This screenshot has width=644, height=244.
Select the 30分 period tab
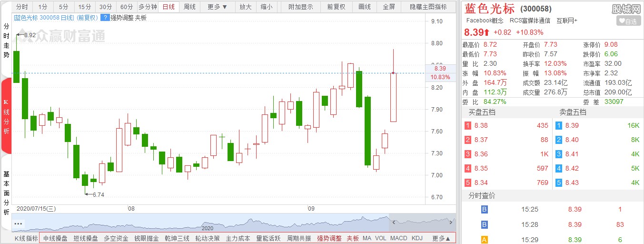(106, 7)
